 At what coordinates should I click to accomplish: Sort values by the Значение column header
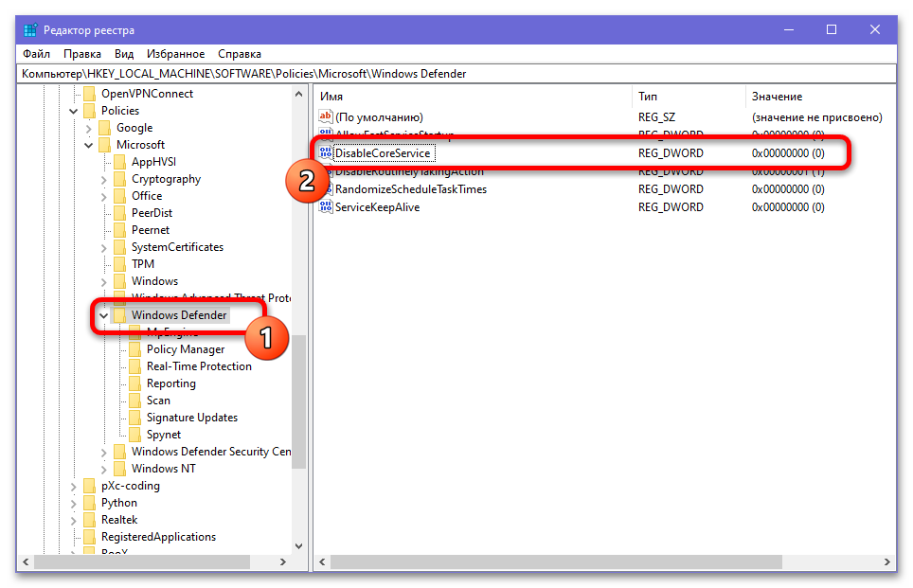819,97
